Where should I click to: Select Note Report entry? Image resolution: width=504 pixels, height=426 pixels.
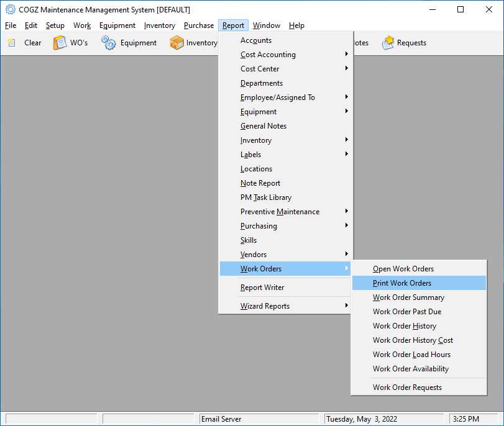point(286,183)
